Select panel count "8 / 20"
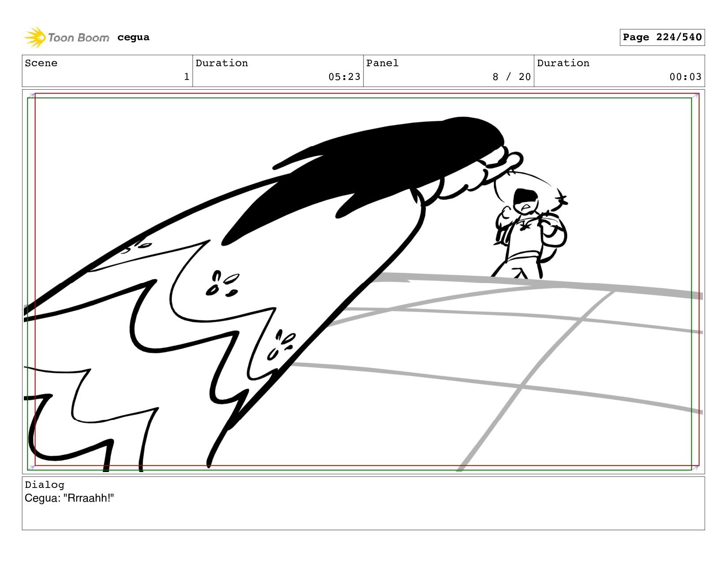This screenshot has width=728, height=563. click(x=511, y=77)
